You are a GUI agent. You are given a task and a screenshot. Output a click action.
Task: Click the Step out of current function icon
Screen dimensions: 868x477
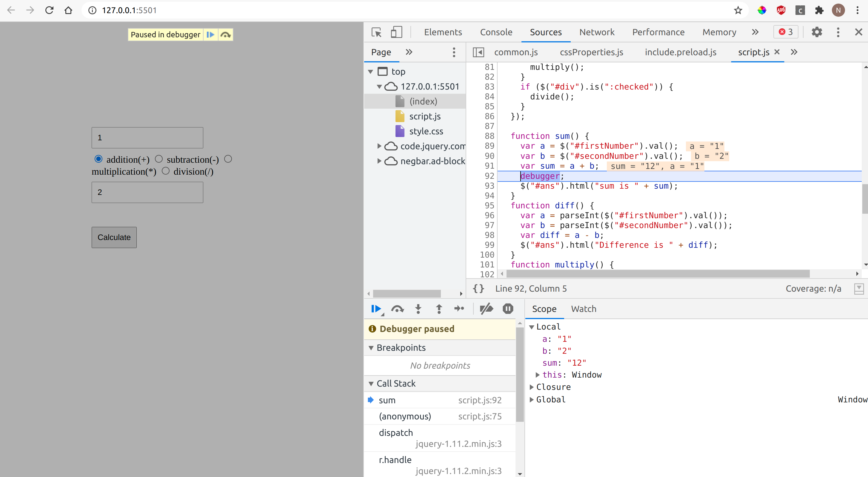pos(439,309)
